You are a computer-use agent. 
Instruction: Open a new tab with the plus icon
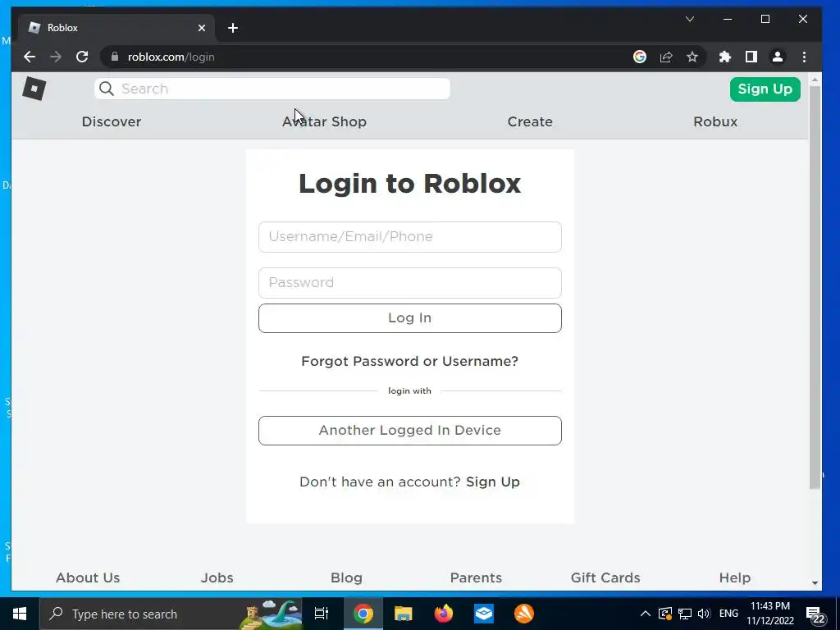(232, 28)
